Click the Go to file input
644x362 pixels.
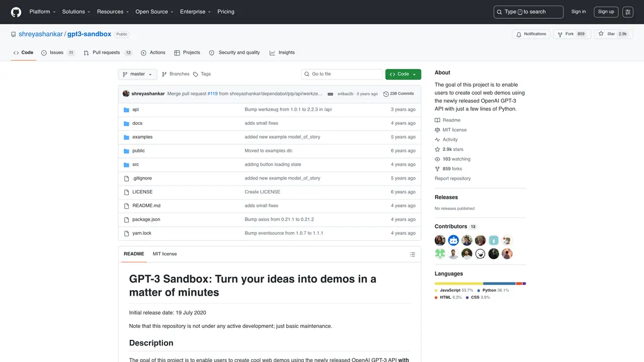tap(342, 74)
